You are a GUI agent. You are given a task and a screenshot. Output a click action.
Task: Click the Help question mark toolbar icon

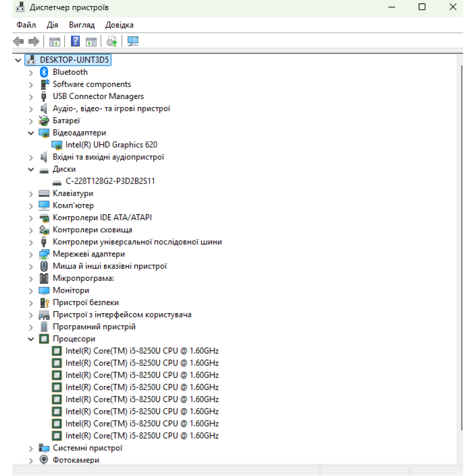(75, 41)
